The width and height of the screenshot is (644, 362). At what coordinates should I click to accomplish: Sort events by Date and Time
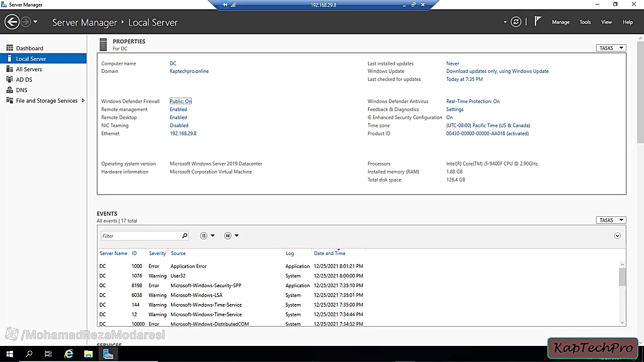point(330,253)
